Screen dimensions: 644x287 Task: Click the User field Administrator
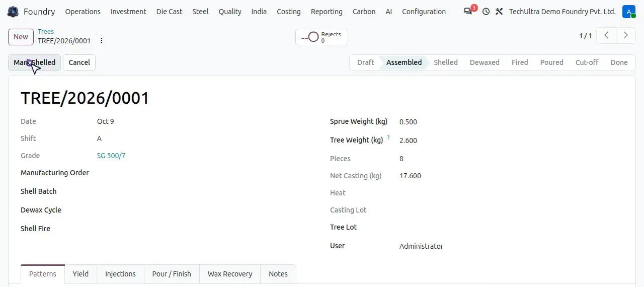[421, 246]
